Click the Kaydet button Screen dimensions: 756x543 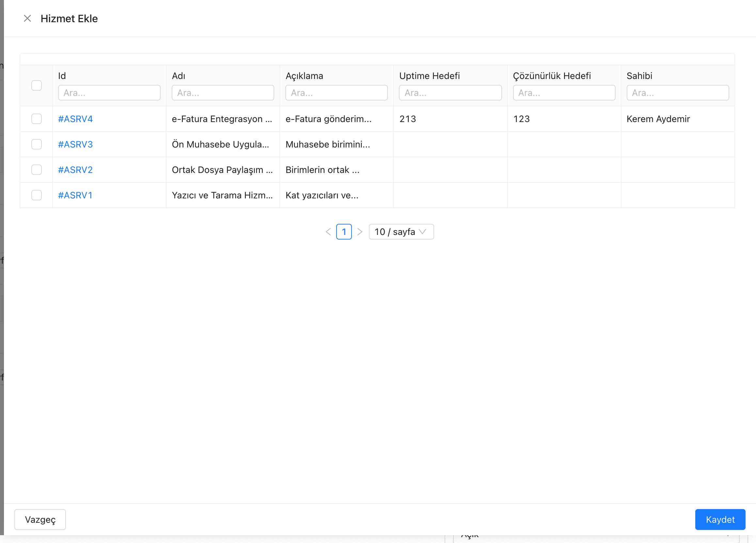720,520
